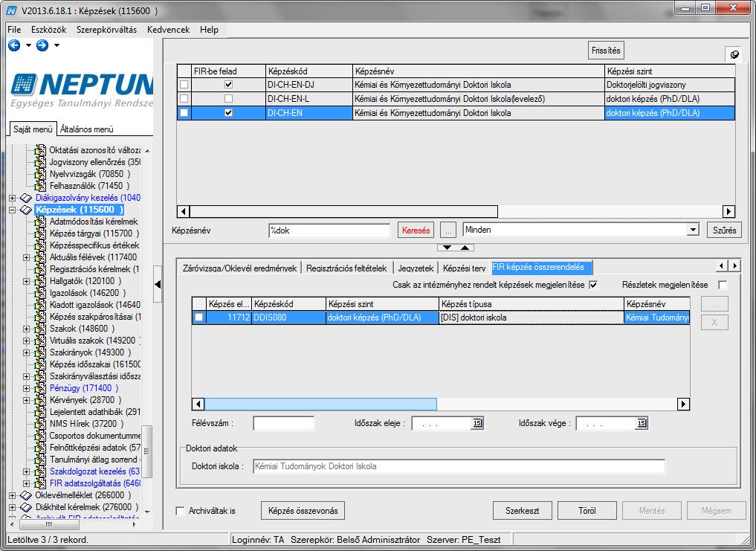Image resolution: width=756 pixels, height=551 pixels.
Task: Check the row selector box for DI-CH-EN-L
Action: [184, 98]
